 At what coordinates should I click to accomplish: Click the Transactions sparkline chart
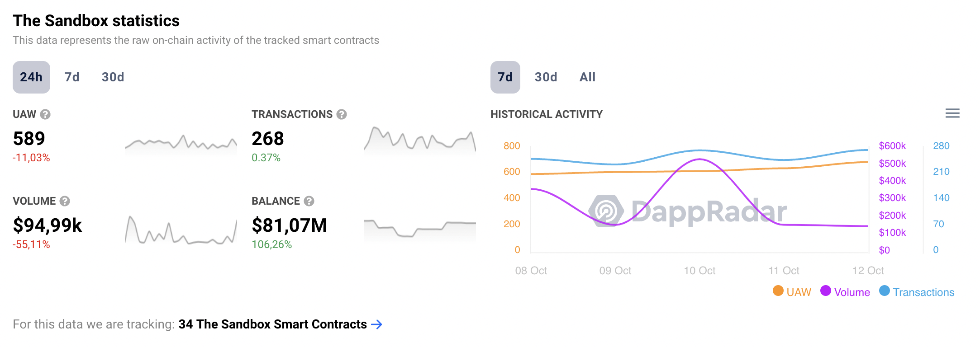419,139
